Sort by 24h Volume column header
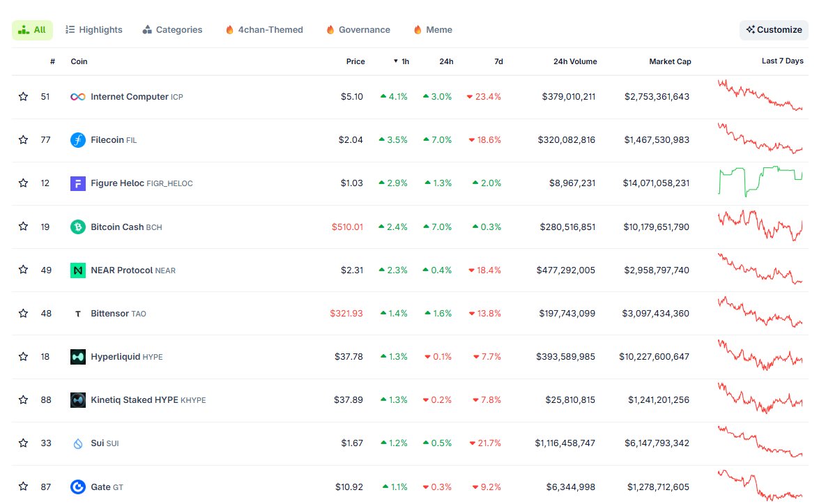826x504 pixels. (575, 61)
